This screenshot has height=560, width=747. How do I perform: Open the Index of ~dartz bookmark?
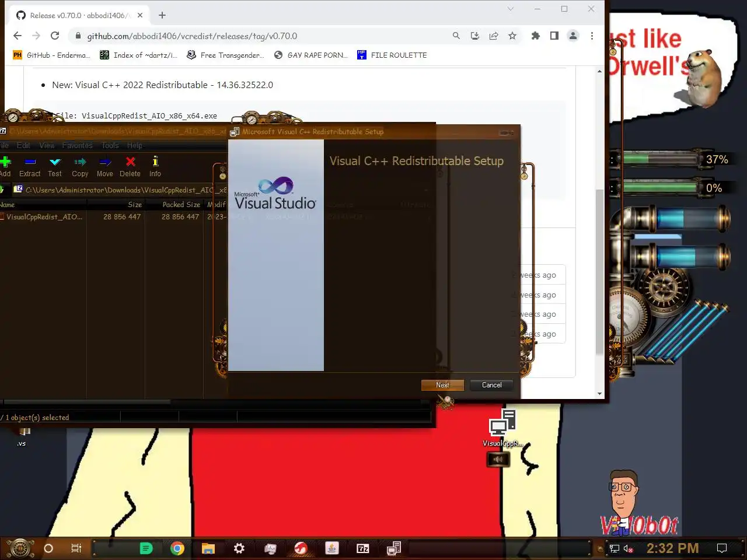coord(138,55)
